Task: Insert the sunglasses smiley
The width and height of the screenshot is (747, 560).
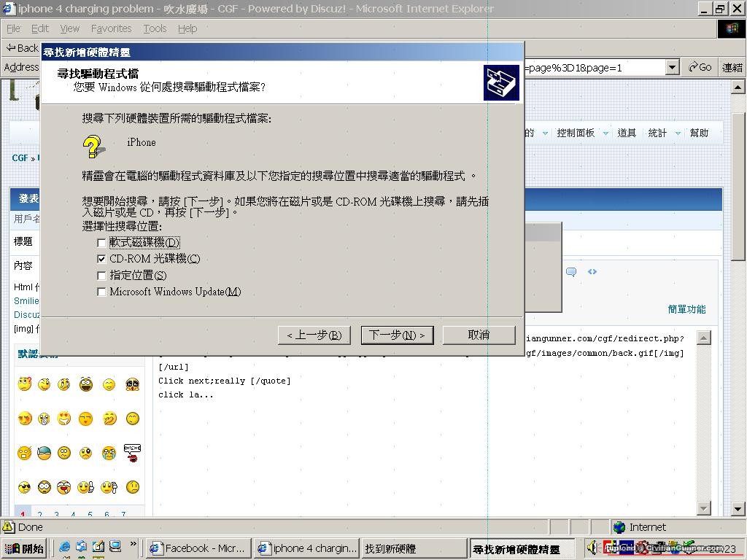Action: 25,487
